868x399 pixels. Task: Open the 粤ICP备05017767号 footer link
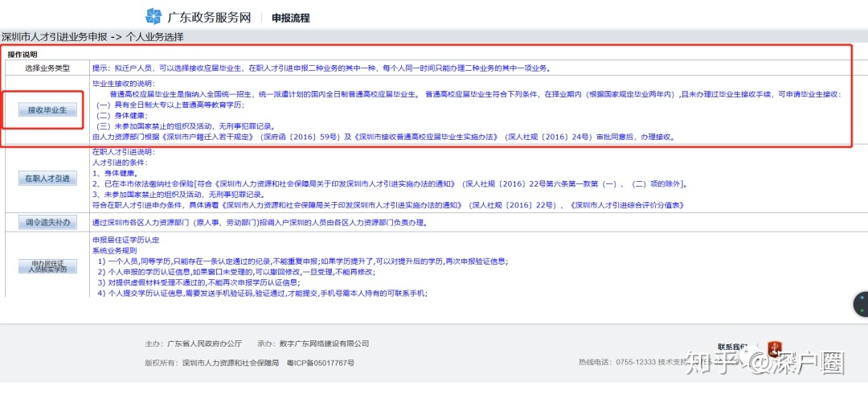321,363
